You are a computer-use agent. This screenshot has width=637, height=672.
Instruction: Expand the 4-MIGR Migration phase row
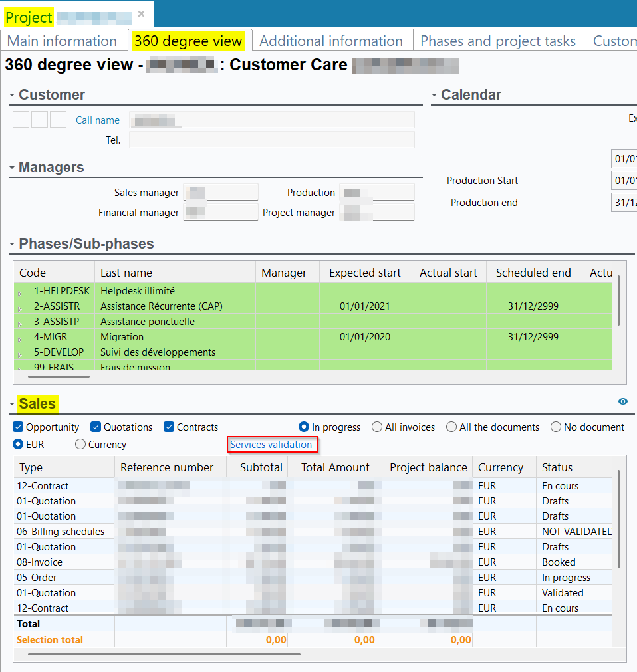19,338
